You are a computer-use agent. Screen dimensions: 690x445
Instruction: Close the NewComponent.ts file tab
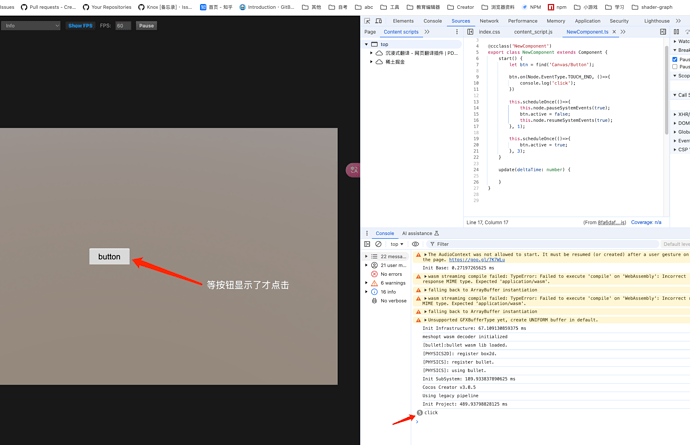click(x=614, y=32)
